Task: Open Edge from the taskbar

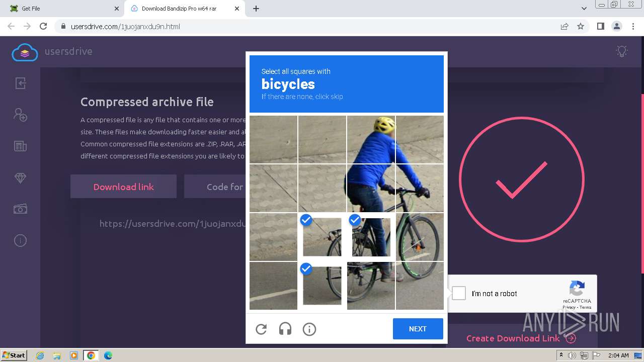Action: [x=108, y=355]
